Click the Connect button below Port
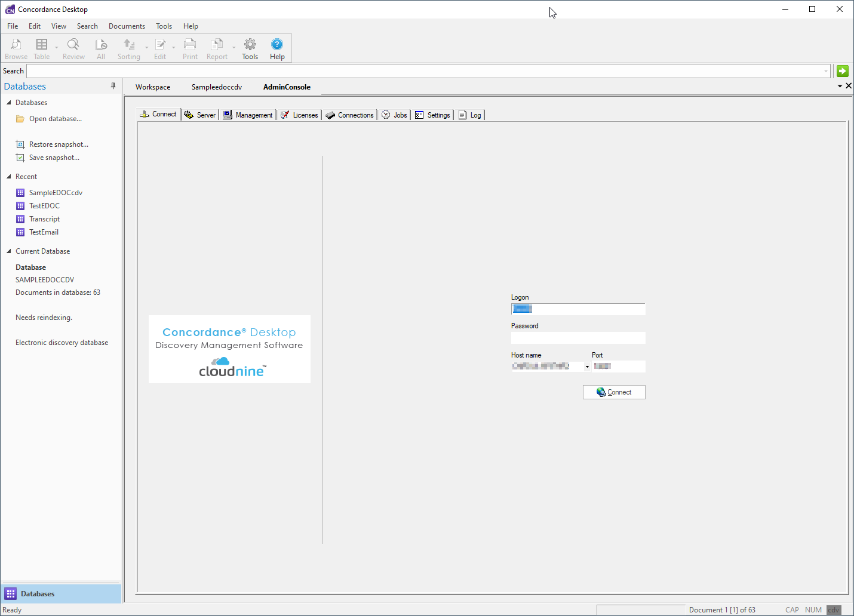854x616 pixels. point(614,392)
